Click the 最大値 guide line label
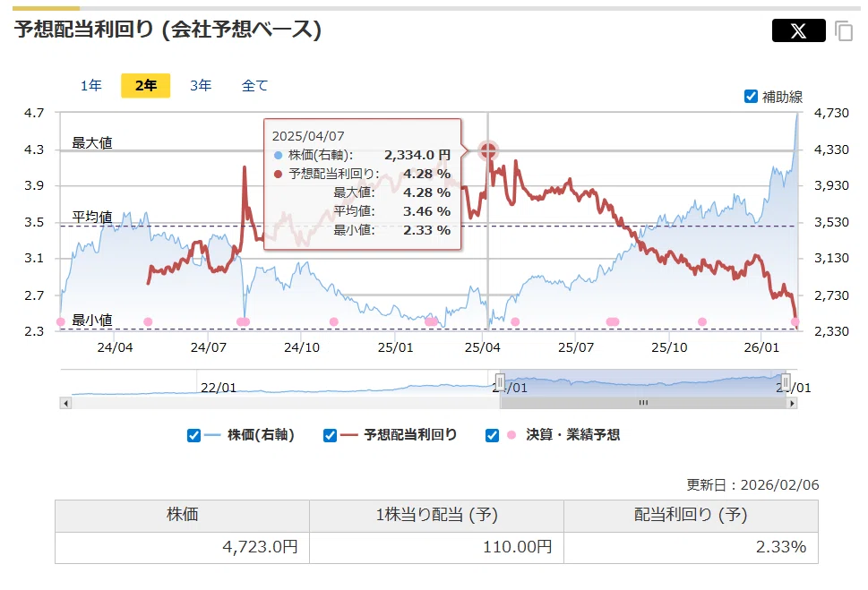The height and width of the screenshot is (590, 868). (92, 142)
